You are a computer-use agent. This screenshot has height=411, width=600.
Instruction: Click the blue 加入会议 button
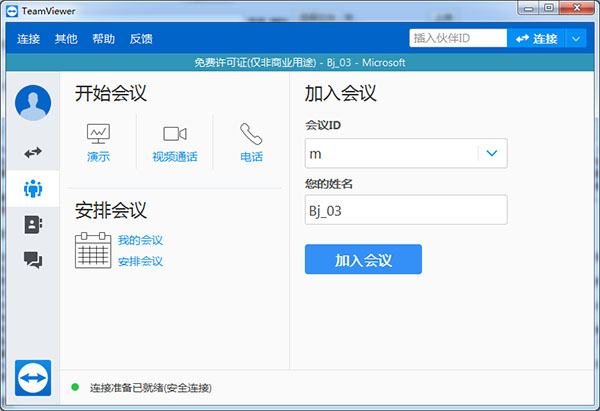(363, 259)
